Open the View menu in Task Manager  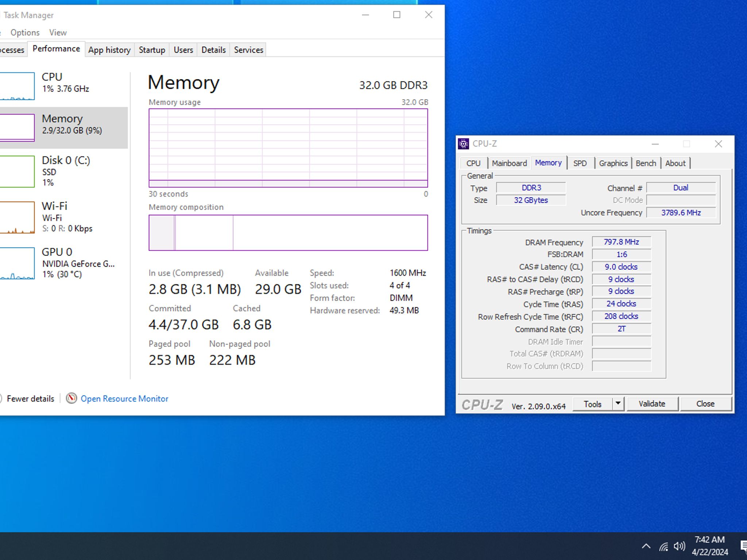(x=58, y=32)
